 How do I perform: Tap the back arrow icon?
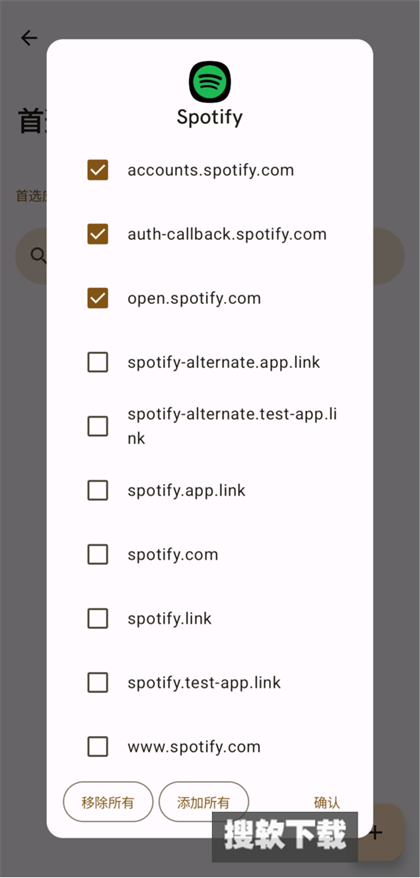click(x=29, y=38)
